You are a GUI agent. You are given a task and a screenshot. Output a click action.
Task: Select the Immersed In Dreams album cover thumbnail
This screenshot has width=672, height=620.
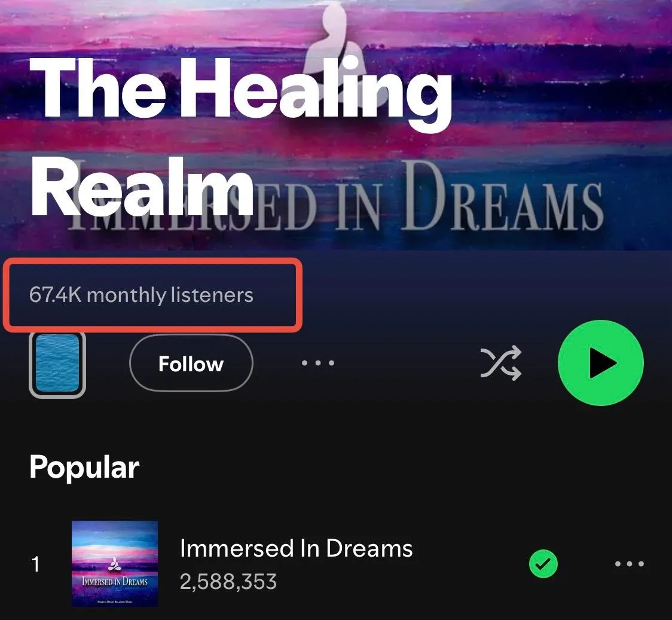[115, 563]
